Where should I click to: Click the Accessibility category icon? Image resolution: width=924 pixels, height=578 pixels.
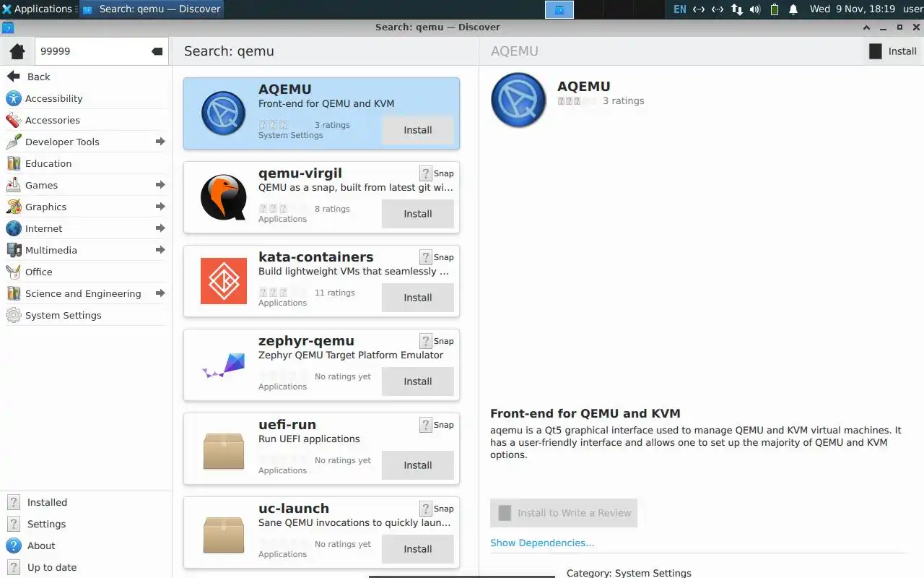pos(13,98)
